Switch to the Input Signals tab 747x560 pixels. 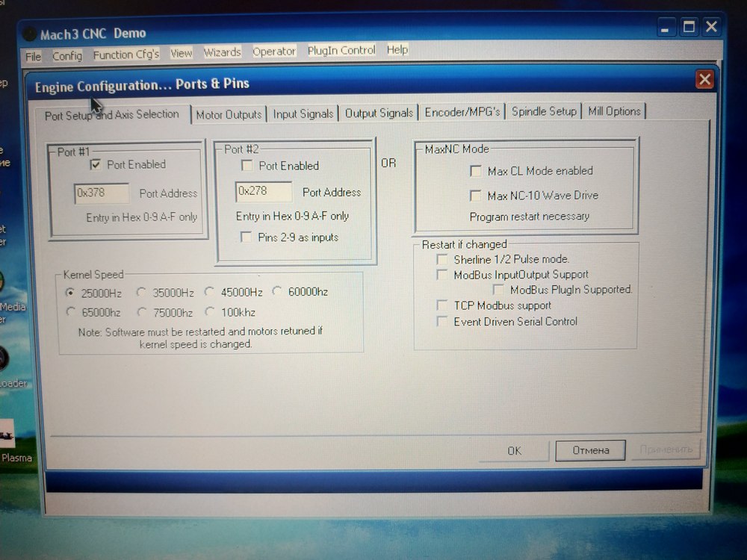[303, 113]
